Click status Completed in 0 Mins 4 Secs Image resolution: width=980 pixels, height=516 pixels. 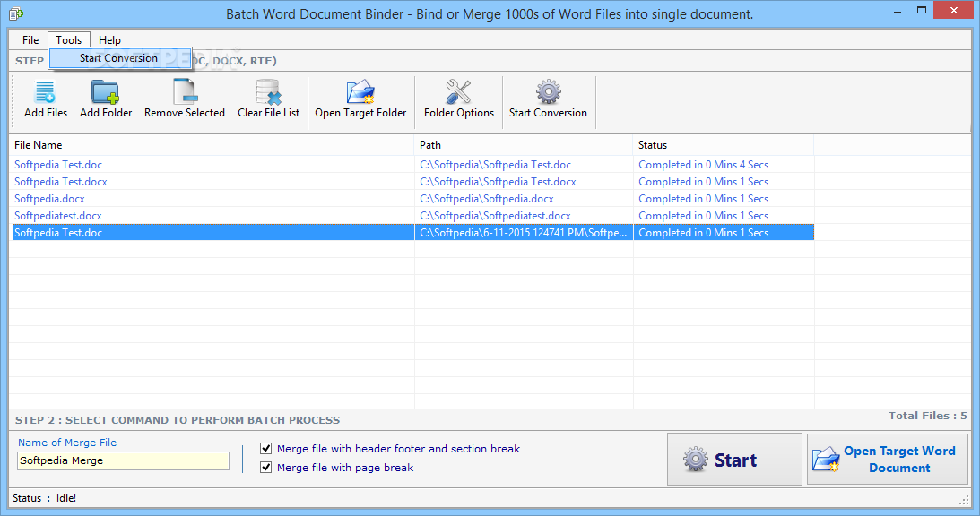[703, 165]
